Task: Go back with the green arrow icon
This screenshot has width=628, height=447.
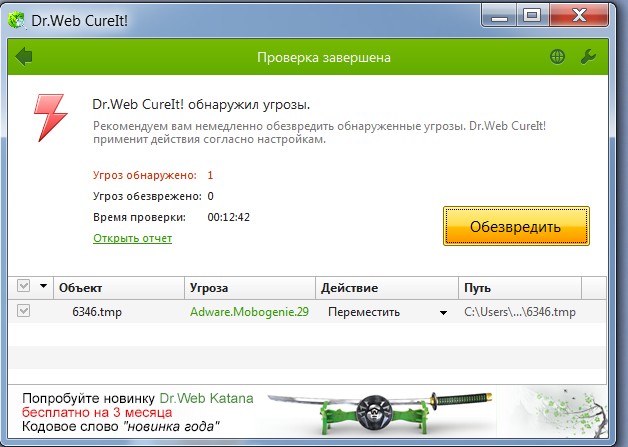Action: tap(24, 56)
